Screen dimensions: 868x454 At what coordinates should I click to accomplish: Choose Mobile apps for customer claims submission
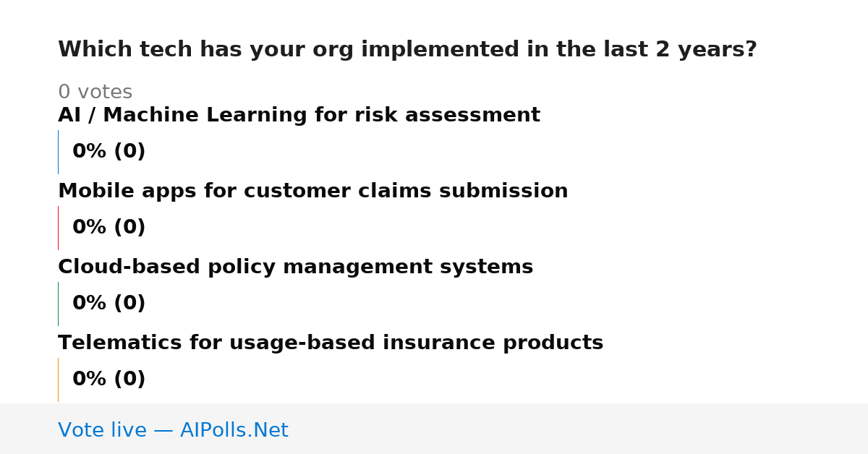pos(313,192)
